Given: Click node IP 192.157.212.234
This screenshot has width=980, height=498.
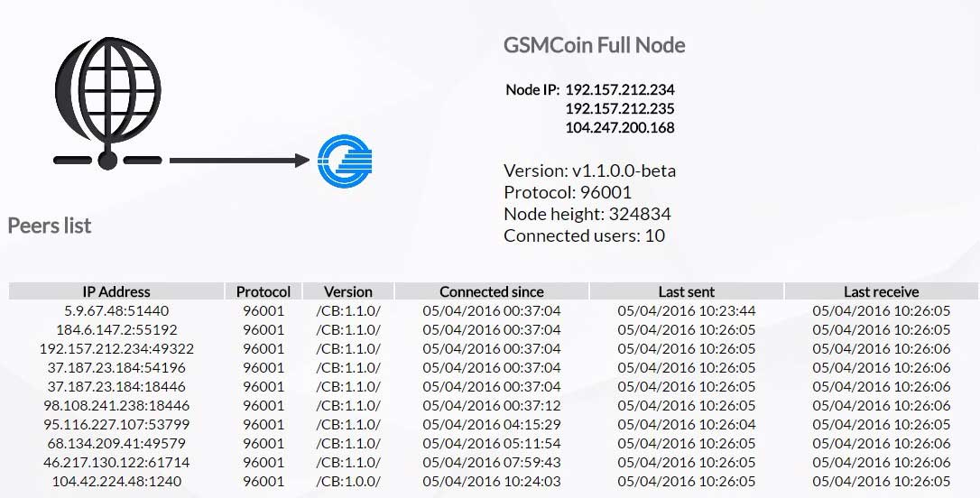Looking at the screenshot, I should coord(620,89).
